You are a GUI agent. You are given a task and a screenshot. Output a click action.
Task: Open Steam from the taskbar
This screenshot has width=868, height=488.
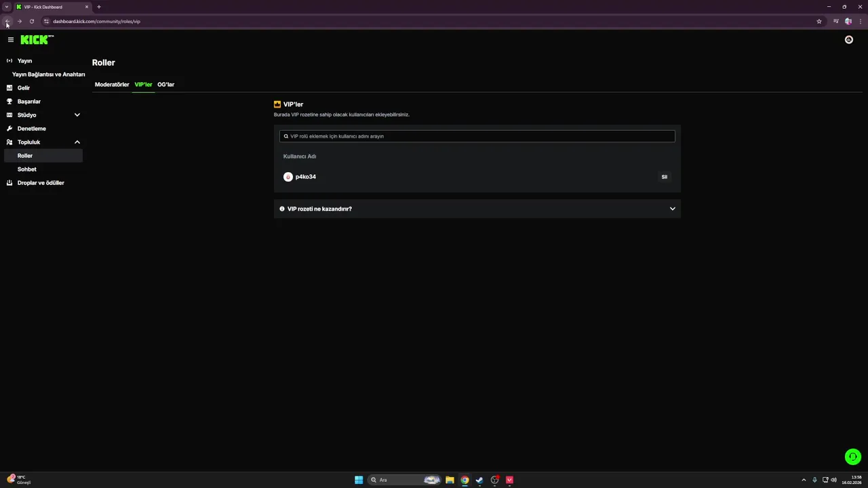(479, 480)
